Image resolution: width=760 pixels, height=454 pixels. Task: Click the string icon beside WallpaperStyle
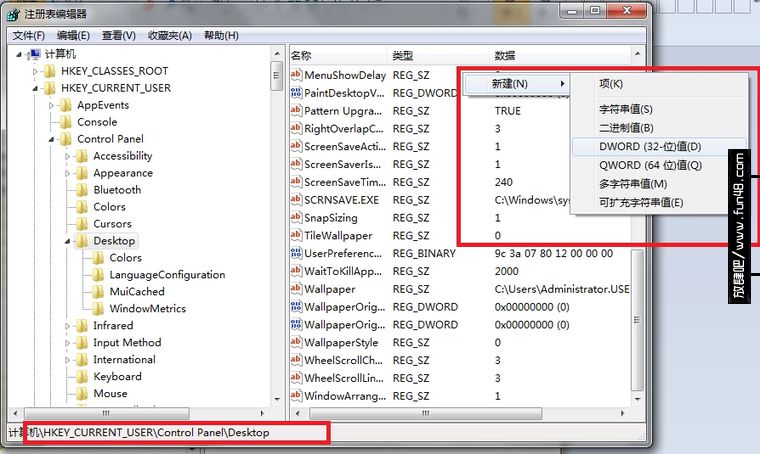[296, 343]
